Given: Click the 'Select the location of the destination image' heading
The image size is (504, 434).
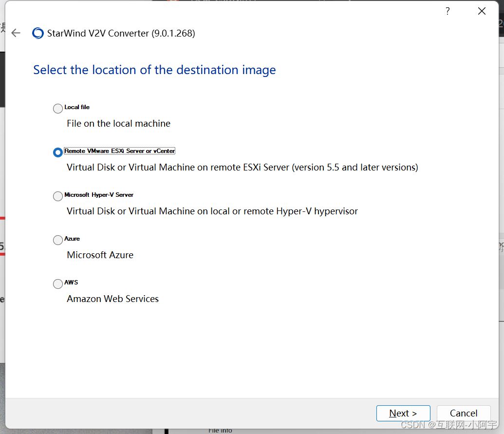Looking at the screenshot, I should coord(154,70).
